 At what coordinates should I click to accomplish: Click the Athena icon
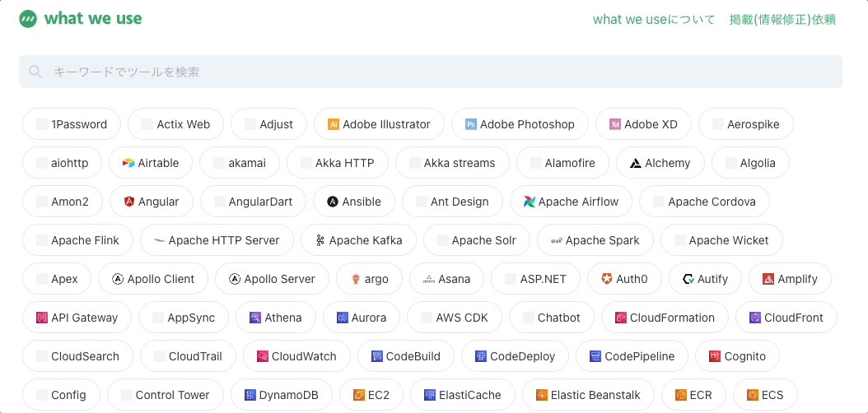(255, 318)
